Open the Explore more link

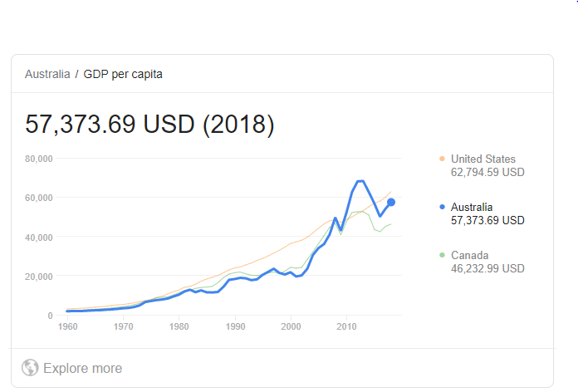82,368
